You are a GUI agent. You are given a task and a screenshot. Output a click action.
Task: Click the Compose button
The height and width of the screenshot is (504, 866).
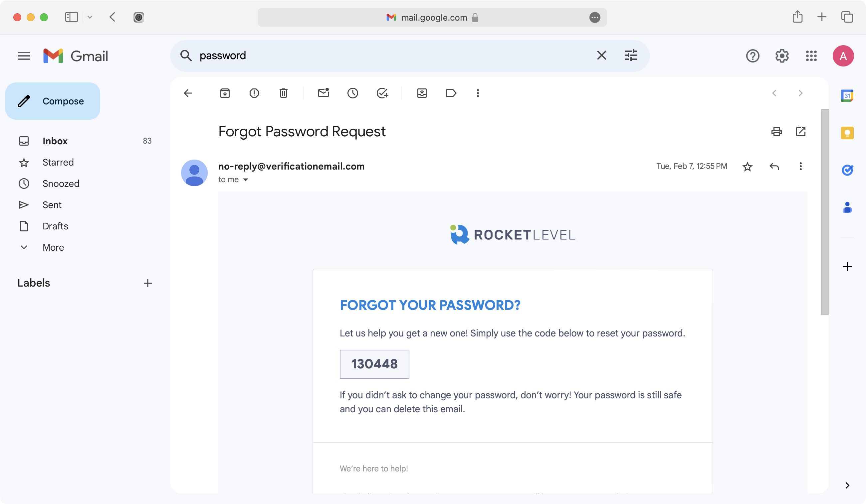[53, 101]
